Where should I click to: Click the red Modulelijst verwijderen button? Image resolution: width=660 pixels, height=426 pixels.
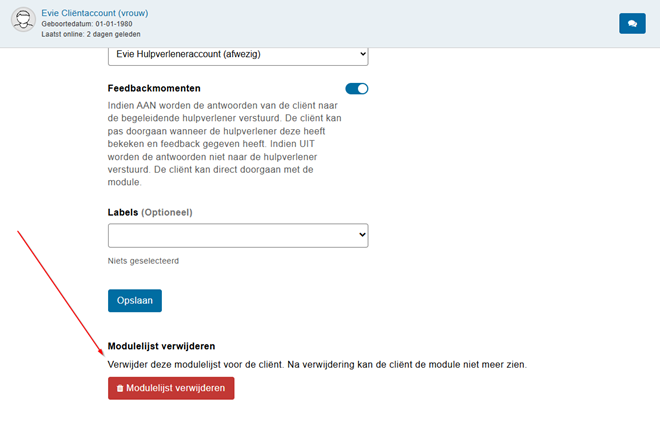click(171, 388)
